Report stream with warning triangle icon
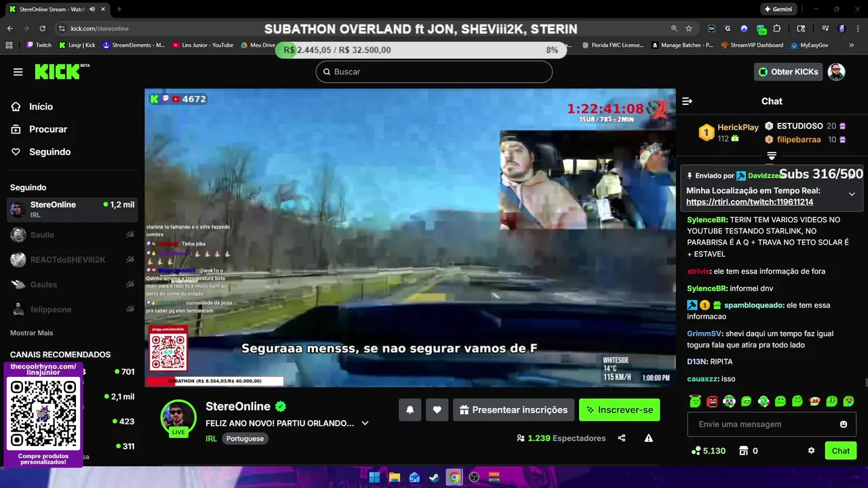Screen dimensions: 868x488 [648, 438]
